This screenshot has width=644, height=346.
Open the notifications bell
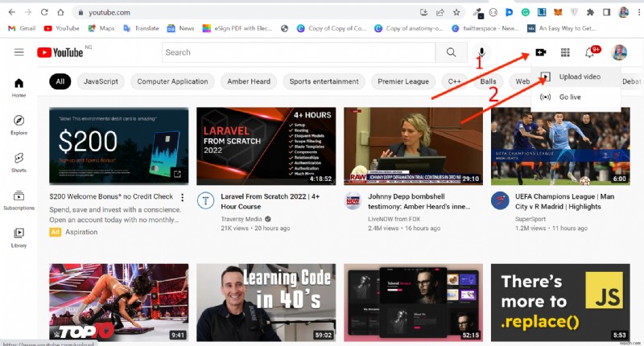pos(590,52)
